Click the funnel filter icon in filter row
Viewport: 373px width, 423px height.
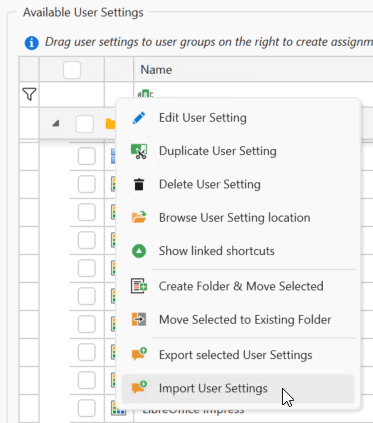tap(29, 94)
